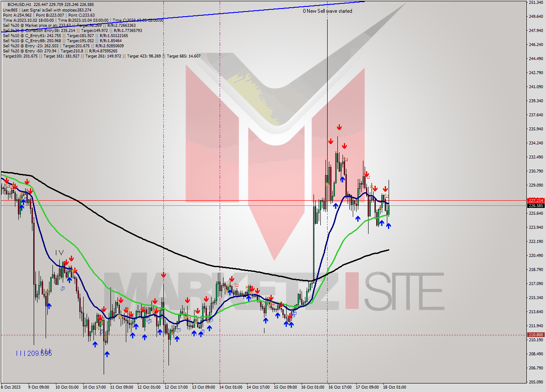Screen dimensions: 546x392
Task: Click the '16 Oct 17:00' time axis label
Action: (340, 388)
